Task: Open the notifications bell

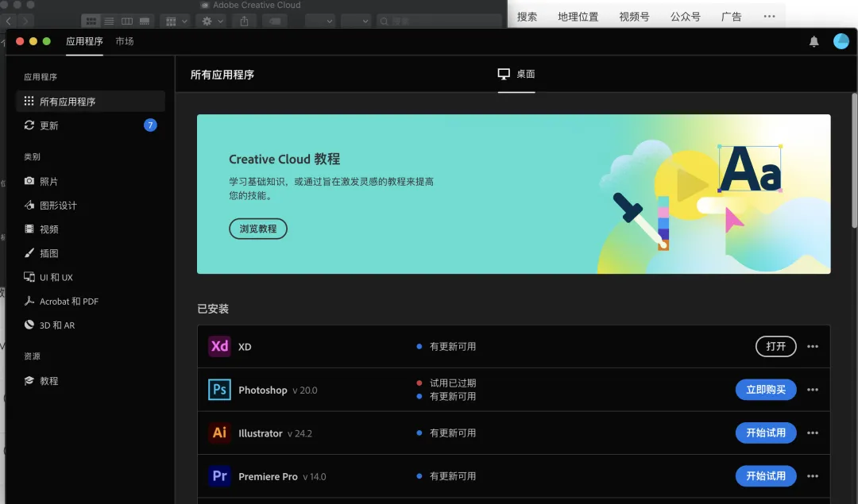Action: (814, 41)
